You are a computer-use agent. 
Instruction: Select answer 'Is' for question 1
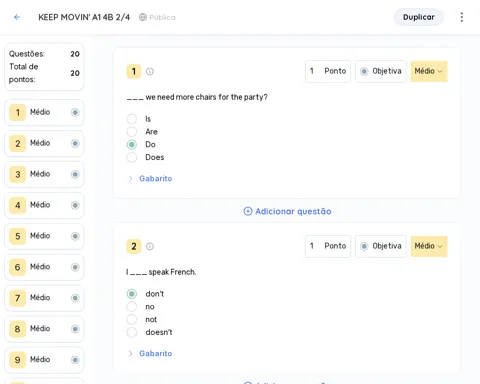[x=132, y=119]
